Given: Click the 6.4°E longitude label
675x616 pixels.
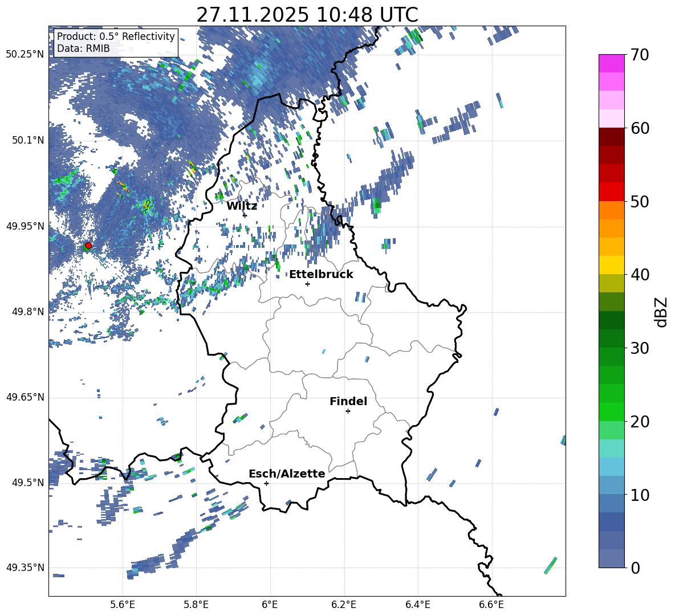Looking at the screenshot, I should tap(417, 605).
